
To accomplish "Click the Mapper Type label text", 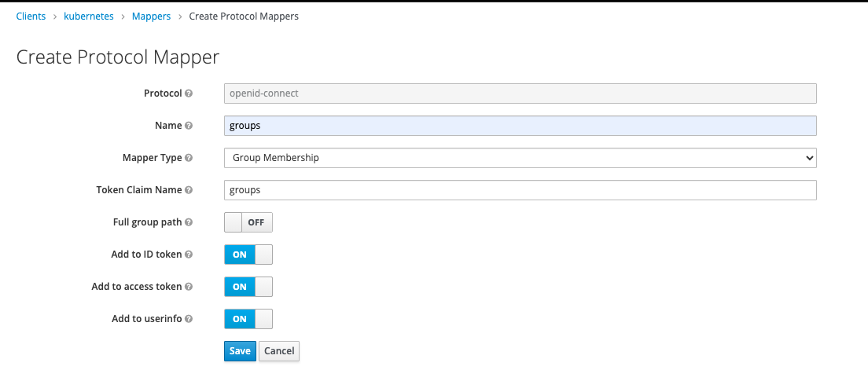I will tap(153, 158).
